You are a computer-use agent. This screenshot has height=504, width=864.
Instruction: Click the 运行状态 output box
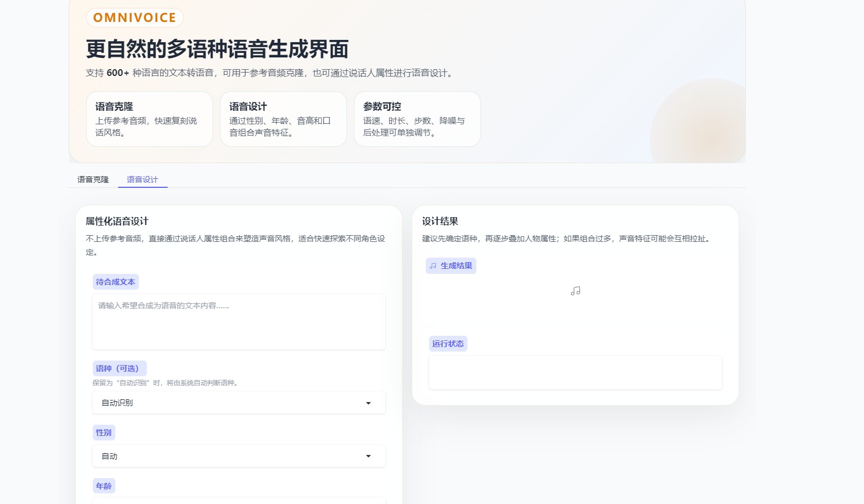[575, 372]
